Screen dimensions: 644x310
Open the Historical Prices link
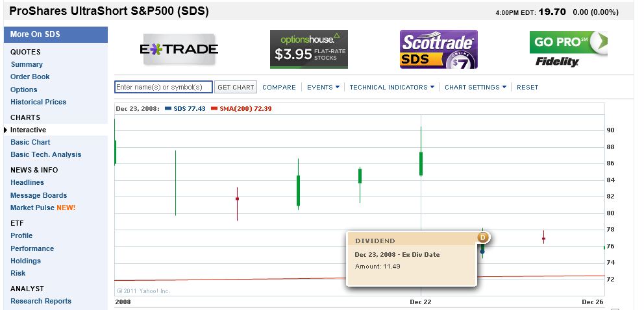(x=38, y=102)
